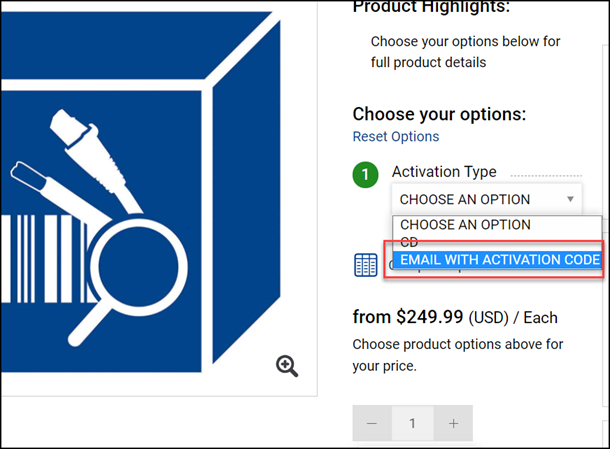
Task: Click the dropdown arrow of Activation Type
Action: click(x=570, y=199)
